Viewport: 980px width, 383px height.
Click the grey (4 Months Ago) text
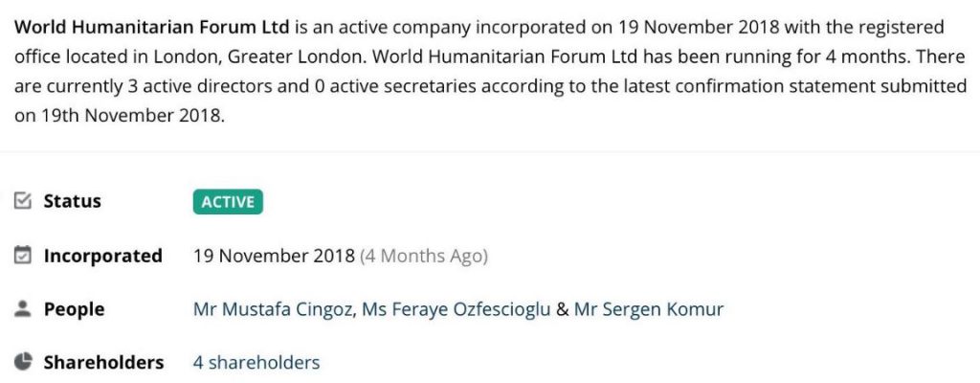point(423,256)
